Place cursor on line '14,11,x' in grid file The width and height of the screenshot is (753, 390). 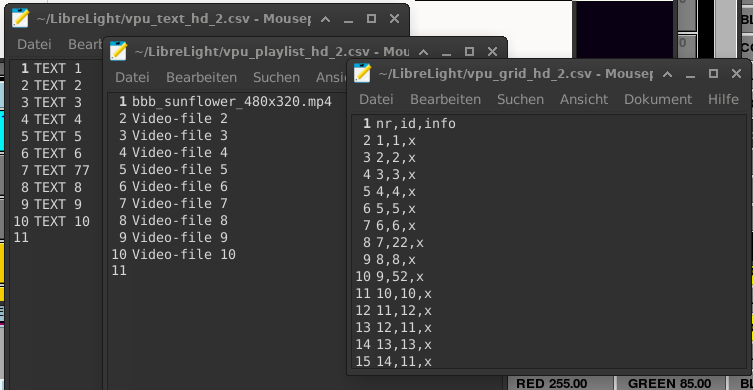404,362
